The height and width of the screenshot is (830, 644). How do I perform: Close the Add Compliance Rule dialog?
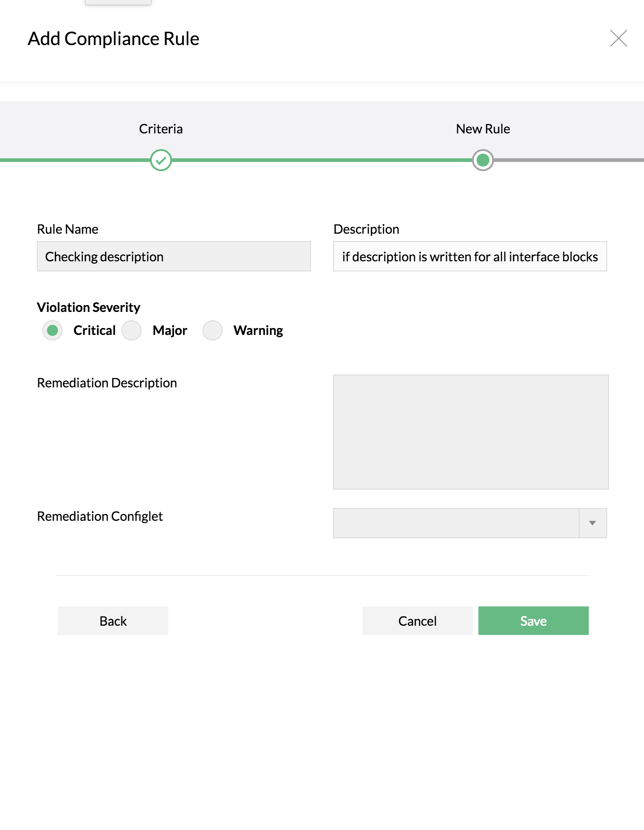618,38
